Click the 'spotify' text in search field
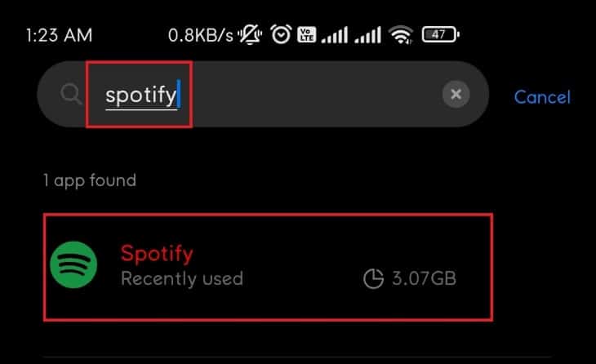Screen dimensions: 596x364 [140, 95]
